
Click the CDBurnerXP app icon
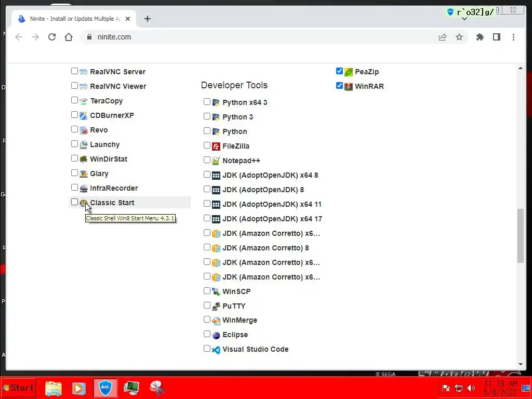[x=84, y=115]
